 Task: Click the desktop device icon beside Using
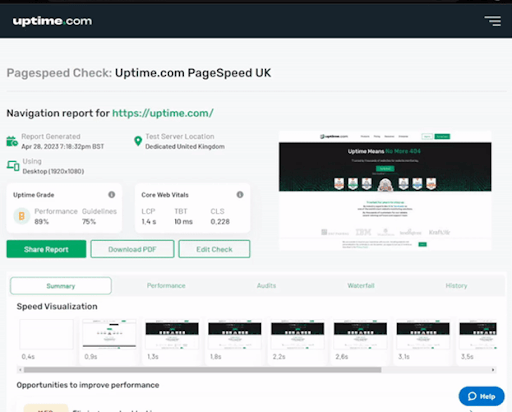(13, 166)
